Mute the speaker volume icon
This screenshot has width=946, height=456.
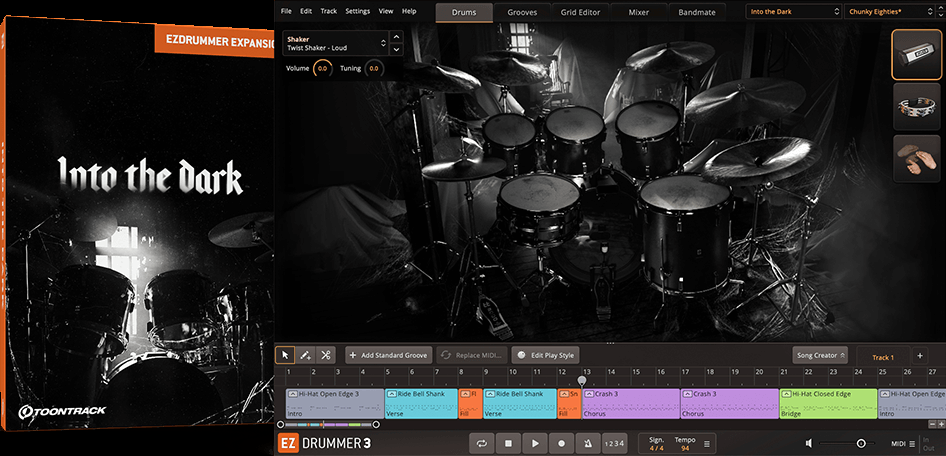point(809,443)
